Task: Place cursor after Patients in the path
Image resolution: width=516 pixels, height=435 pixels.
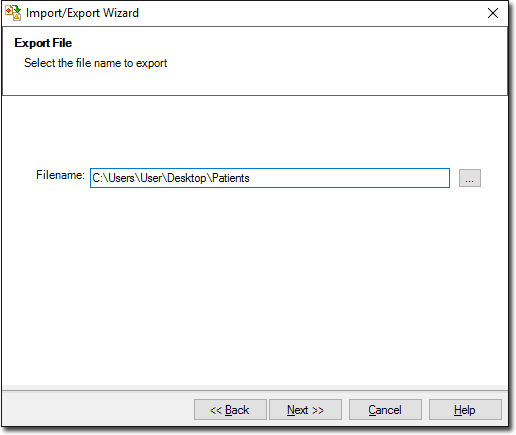Action: (x=250, y=178)
